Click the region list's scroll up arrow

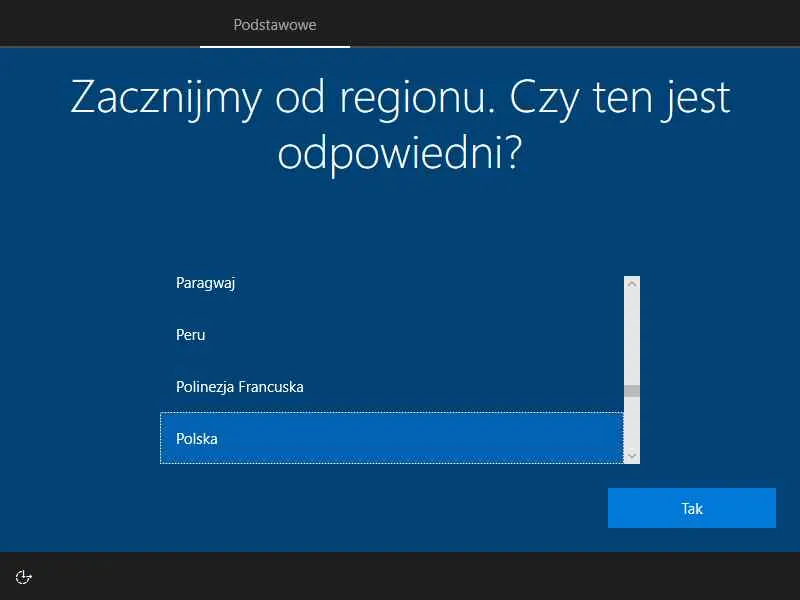tap(632, 284)
